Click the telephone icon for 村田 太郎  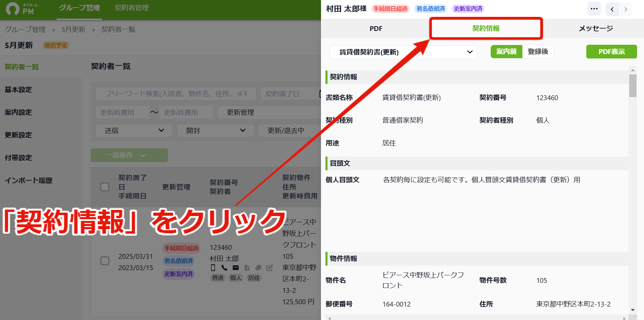[224, 268]
